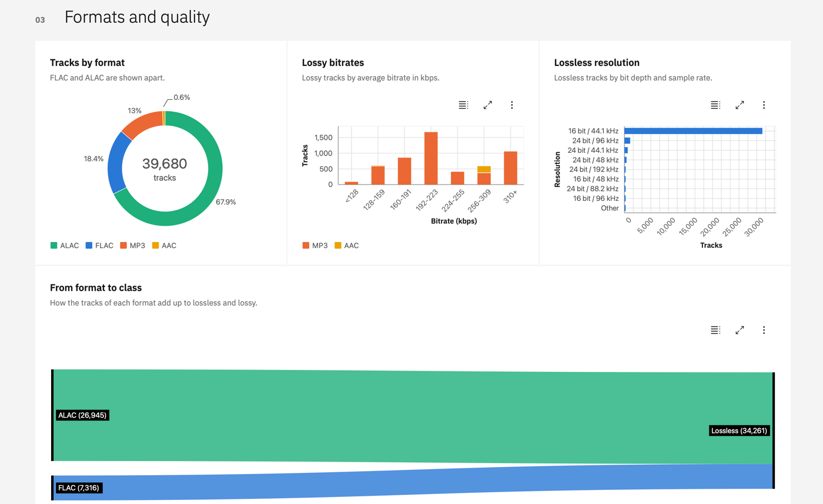This screenshot has height=504, width=823.
Task: Click the 24 bit / 96 kHz resolution bar
Action: tap(627, 140)
